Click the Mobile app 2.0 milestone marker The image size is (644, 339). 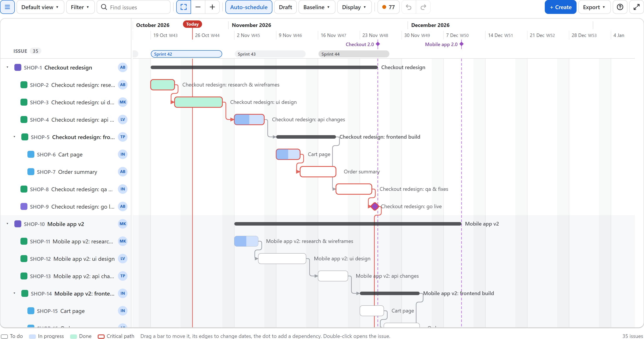(x=462, y=44)
